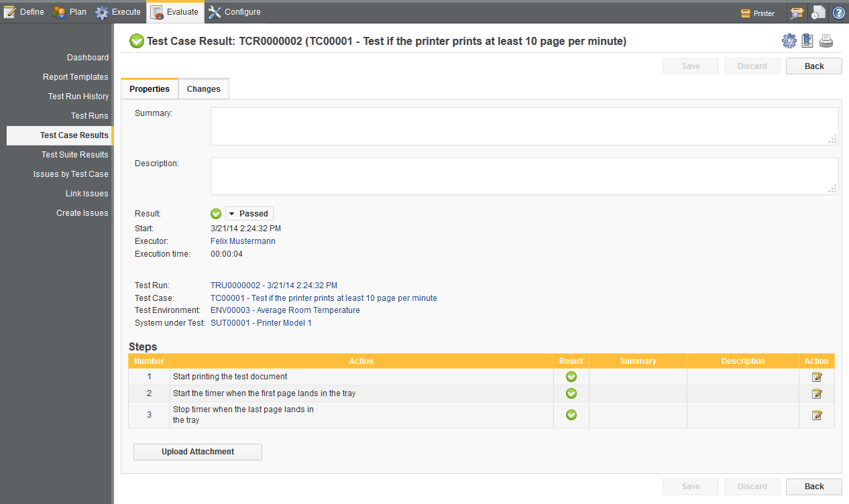The image size is (849, 504).
Task: Click inside the Summary text area
Action: pos(524,127)
